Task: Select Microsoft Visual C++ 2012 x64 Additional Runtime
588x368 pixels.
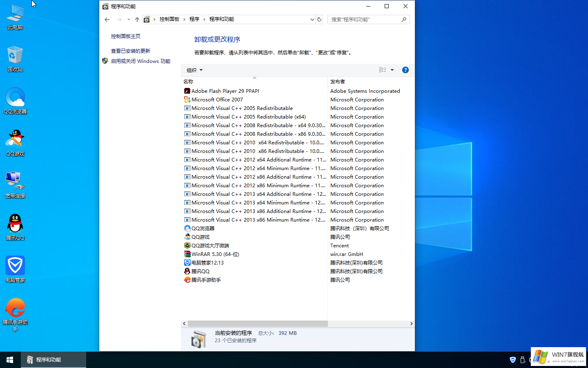Action: coord(258,159)
